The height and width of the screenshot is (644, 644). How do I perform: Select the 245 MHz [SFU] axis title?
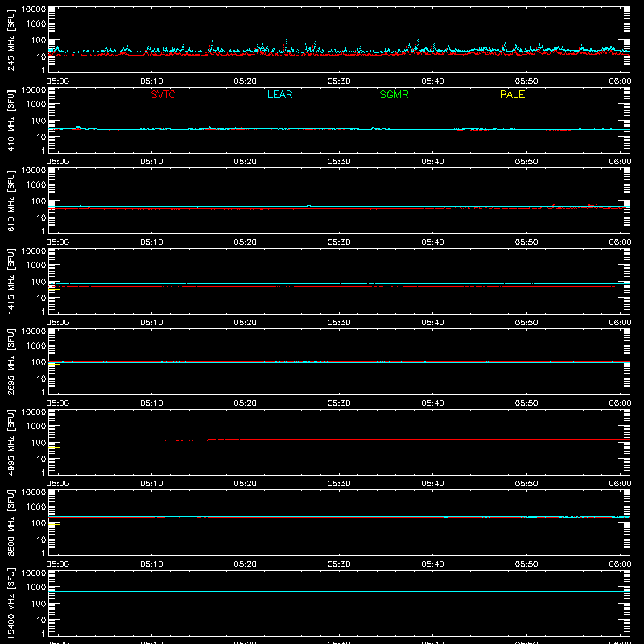(10, 40)
